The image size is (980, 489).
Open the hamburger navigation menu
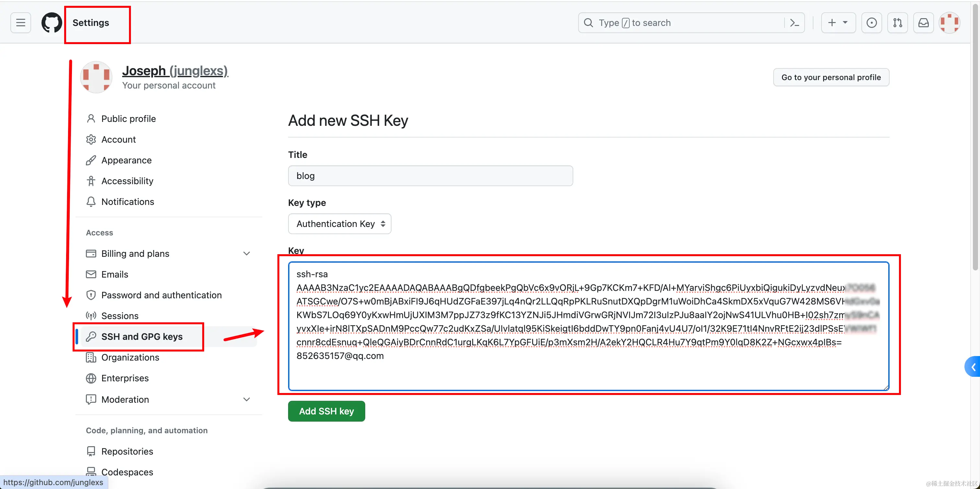point(20,23)
